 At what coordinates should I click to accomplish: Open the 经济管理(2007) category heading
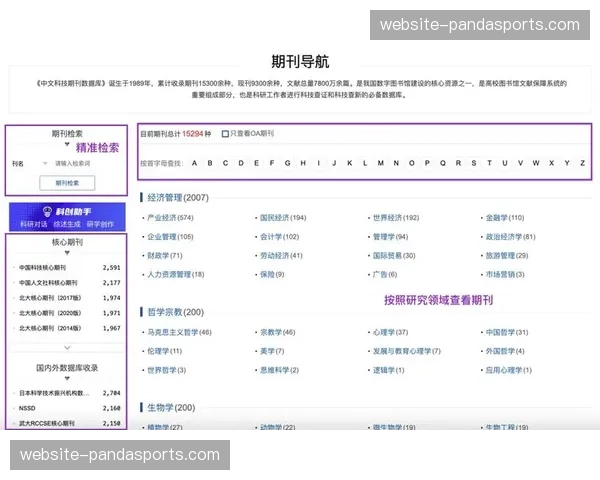(x=178, y=198)
